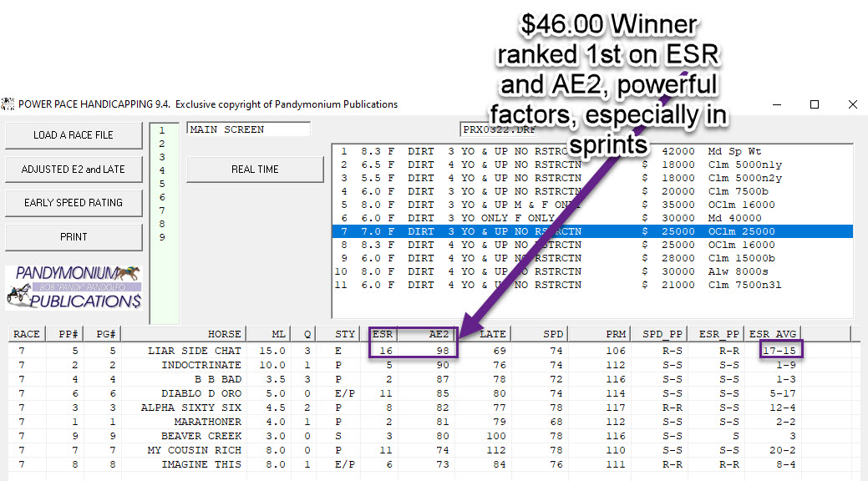Click the ML column header
Image resolution: width=868 pixels, height=481 pixels.
(268, 334)
